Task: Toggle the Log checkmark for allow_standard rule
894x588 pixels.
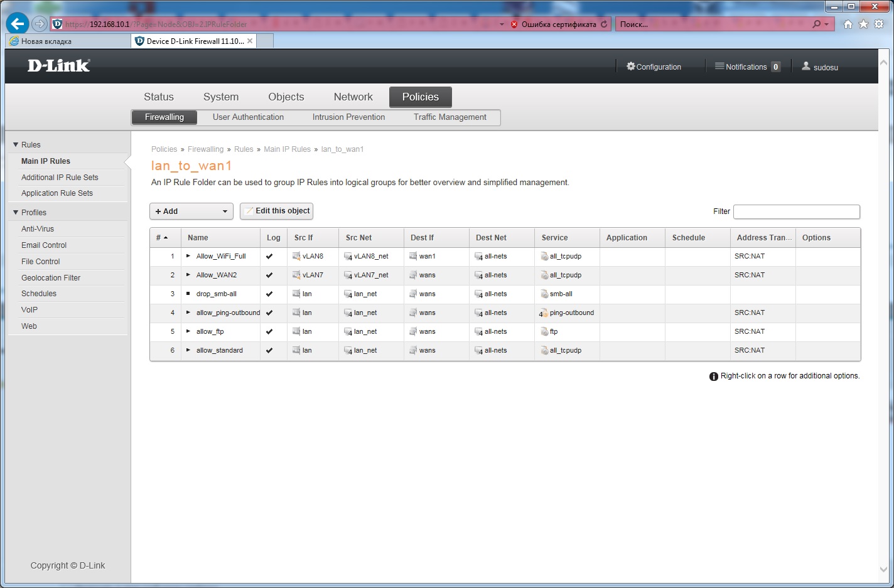Action: click(x=269, y=350)
